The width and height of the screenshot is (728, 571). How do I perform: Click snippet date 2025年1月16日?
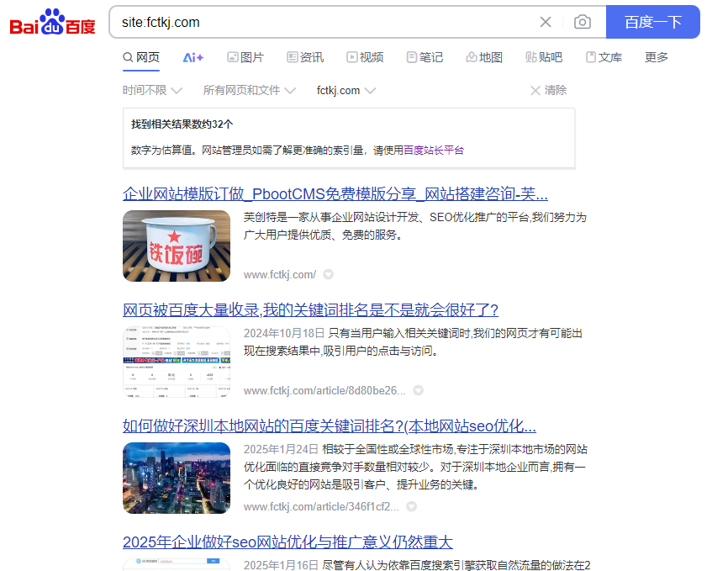(281, 565)
